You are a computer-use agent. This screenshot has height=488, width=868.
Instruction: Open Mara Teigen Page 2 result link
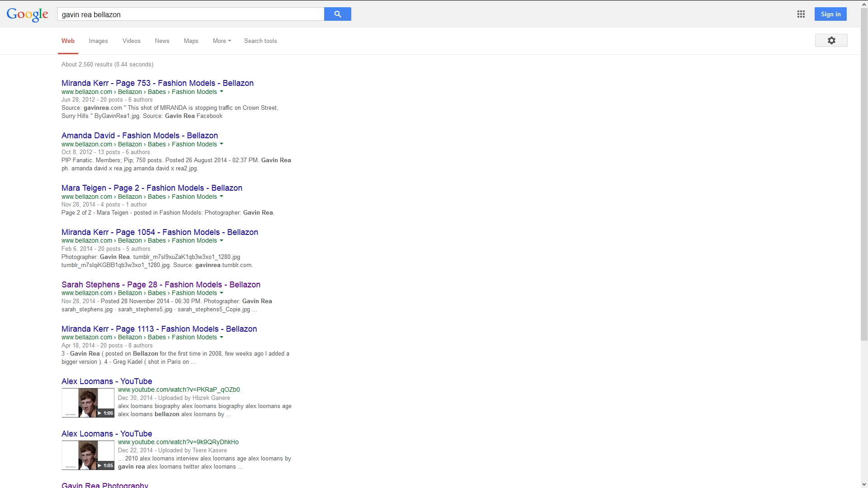[x=151, y=188]
